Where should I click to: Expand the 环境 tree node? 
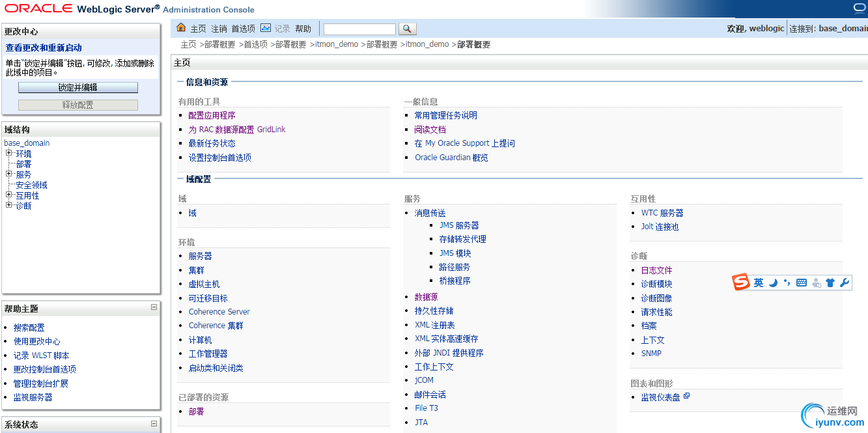9,153
